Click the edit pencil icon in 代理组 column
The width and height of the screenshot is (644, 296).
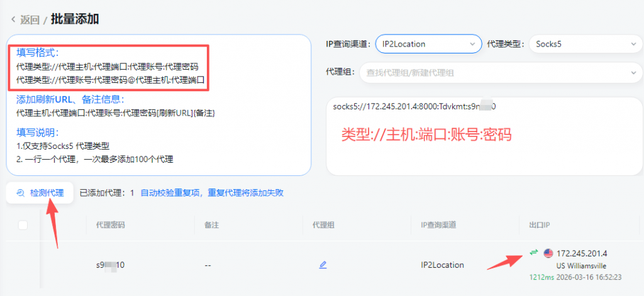[x=323, y=265]
